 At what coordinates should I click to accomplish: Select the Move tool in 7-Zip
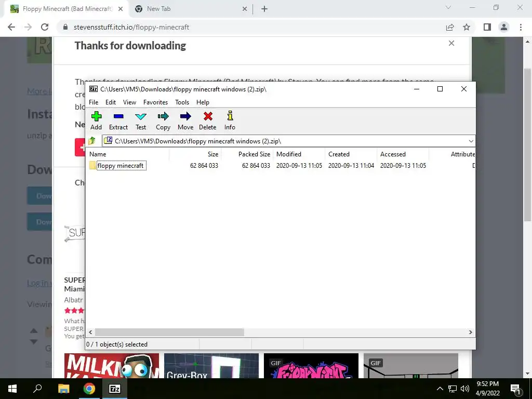185,121
